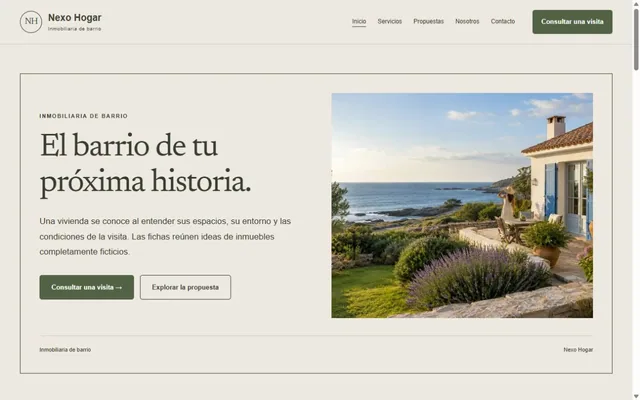This screenshot has width=640, height=400.
Task: Click the page vertical scrollbar thumb
Action: (x=636, y=39)
